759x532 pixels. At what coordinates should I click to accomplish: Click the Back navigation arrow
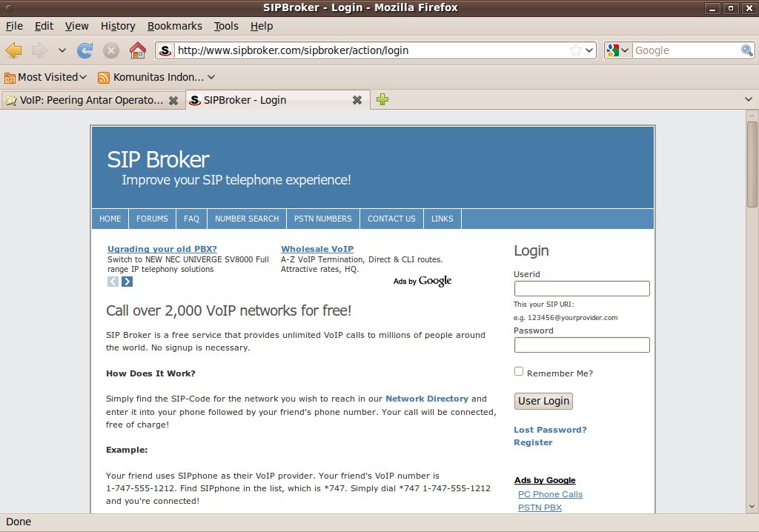click(14, 50)
